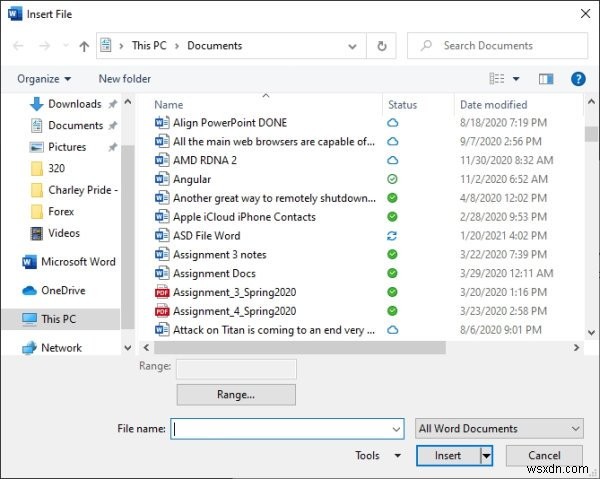Open the Tools dropdown menu

tap(378, 455)
